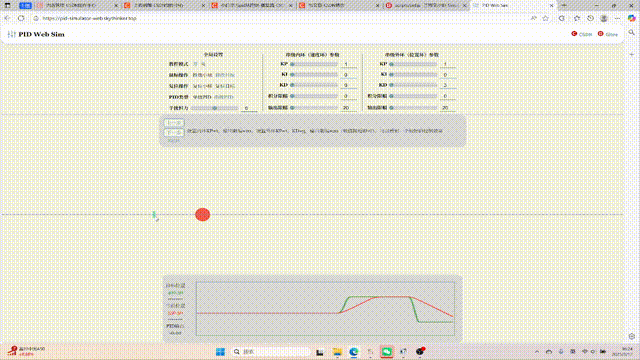Image resolution: width=640 pixels, height=360 pixels.
Task: Open the browser profile avatar
Action: [604, 18]
